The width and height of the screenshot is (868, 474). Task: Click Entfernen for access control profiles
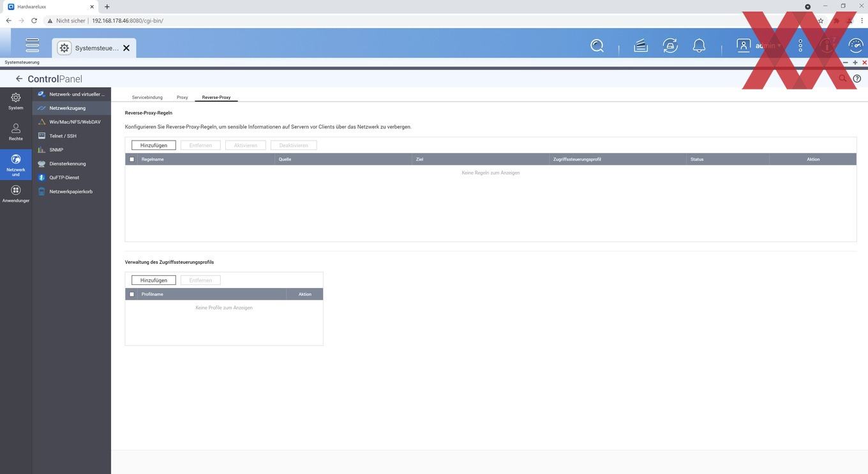(200, 280)
